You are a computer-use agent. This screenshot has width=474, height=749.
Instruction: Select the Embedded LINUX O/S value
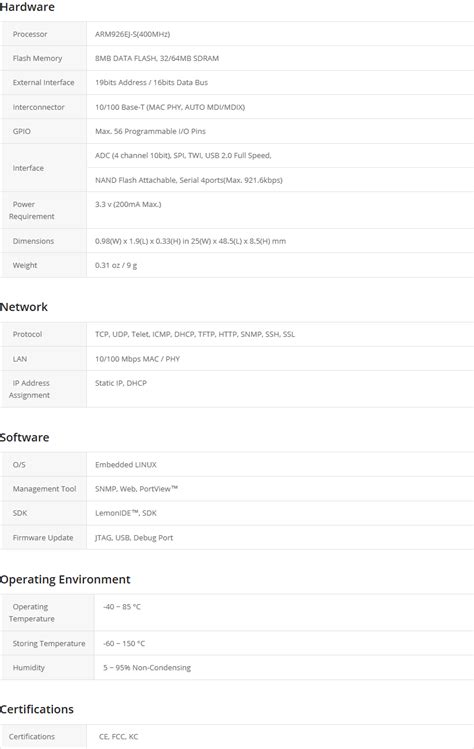point(126,465)
